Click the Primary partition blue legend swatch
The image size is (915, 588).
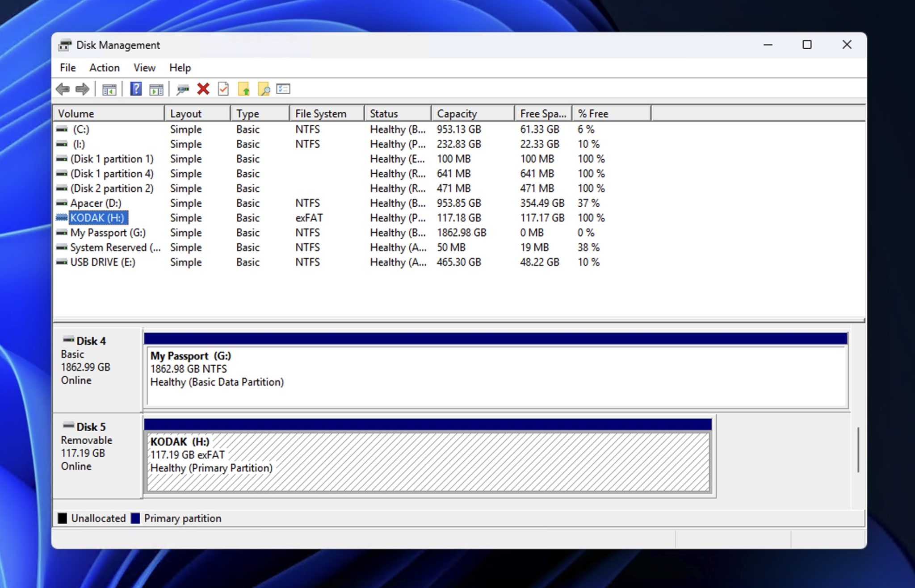coord(135,518)
